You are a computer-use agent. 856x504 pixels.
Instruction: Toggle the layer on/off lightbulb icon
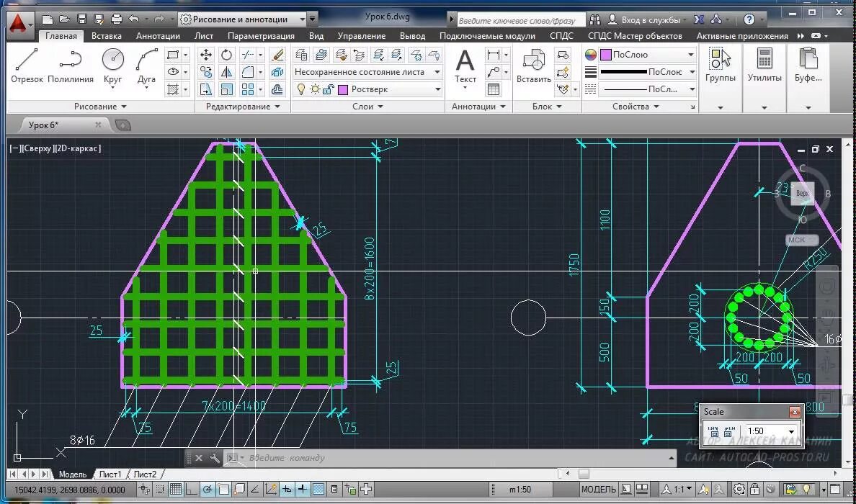click(x=300, y=89)
